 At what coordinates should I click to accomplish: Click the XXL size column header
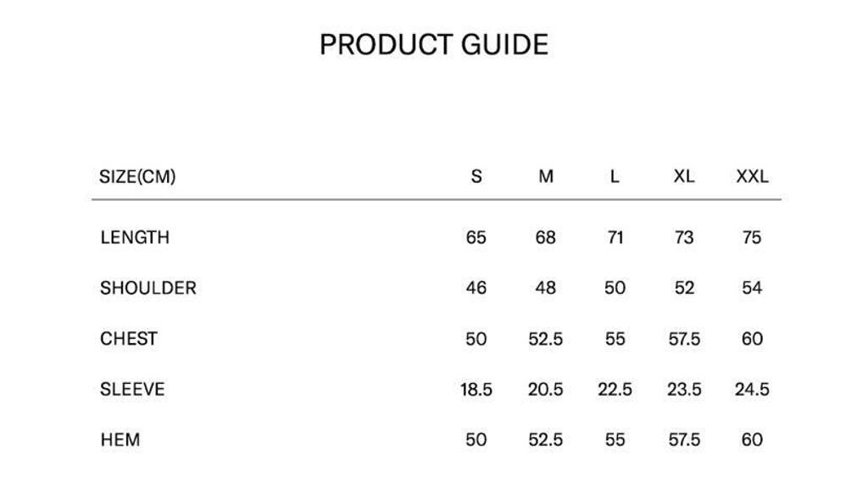[x=753, y=176]
